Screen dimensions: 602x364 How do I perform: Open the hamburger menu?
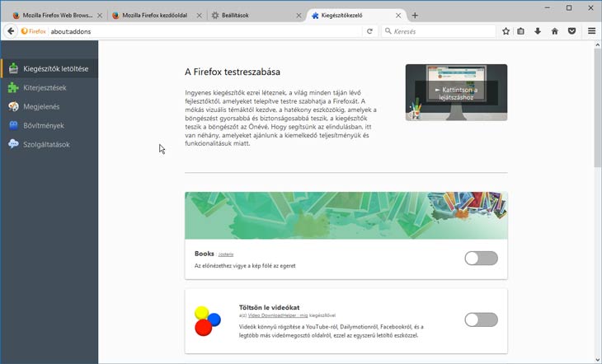point(591,31)
